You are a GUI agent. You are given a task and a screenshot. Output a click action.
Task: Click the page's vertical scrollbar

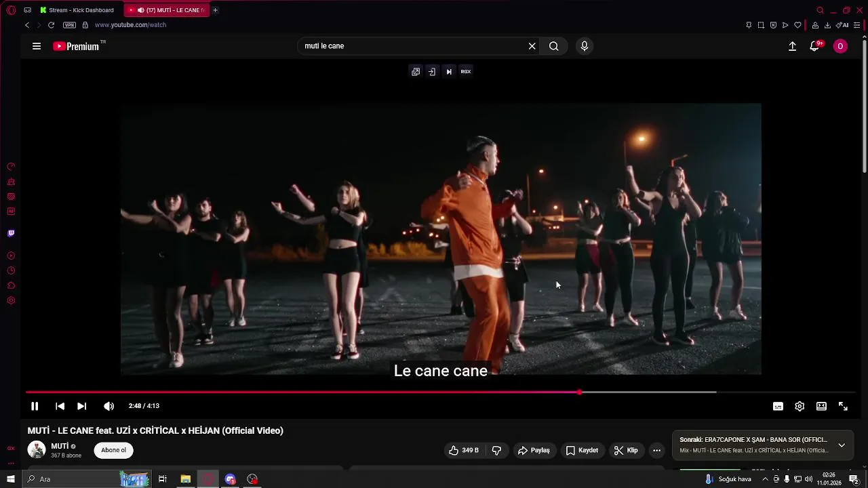point(865,105)
